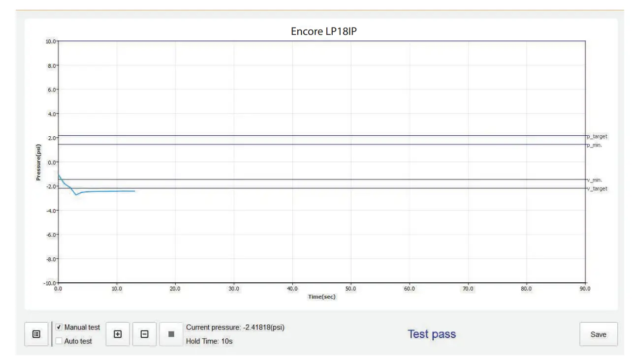
Task: Enable the Auto test checkbox
Action: 59,341
